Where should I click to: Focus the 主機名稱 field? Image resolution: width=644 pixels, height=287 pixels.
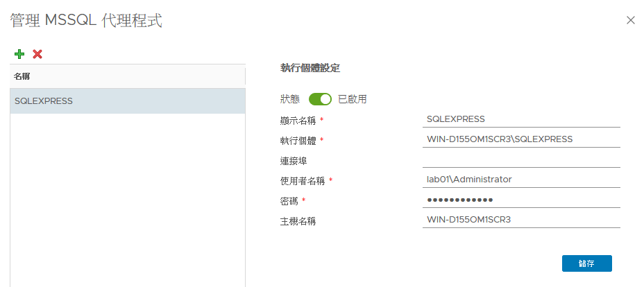521,220
